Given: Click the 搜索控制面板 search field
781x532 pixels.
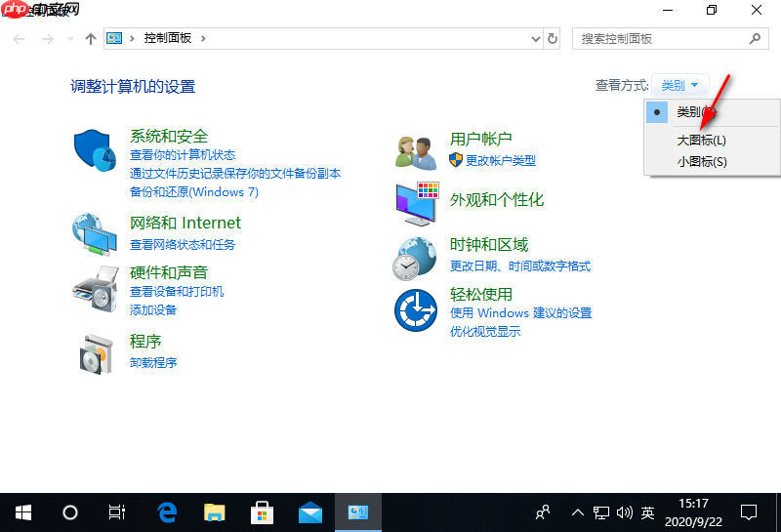Looking at the screenshot, I should coord(671,38).
